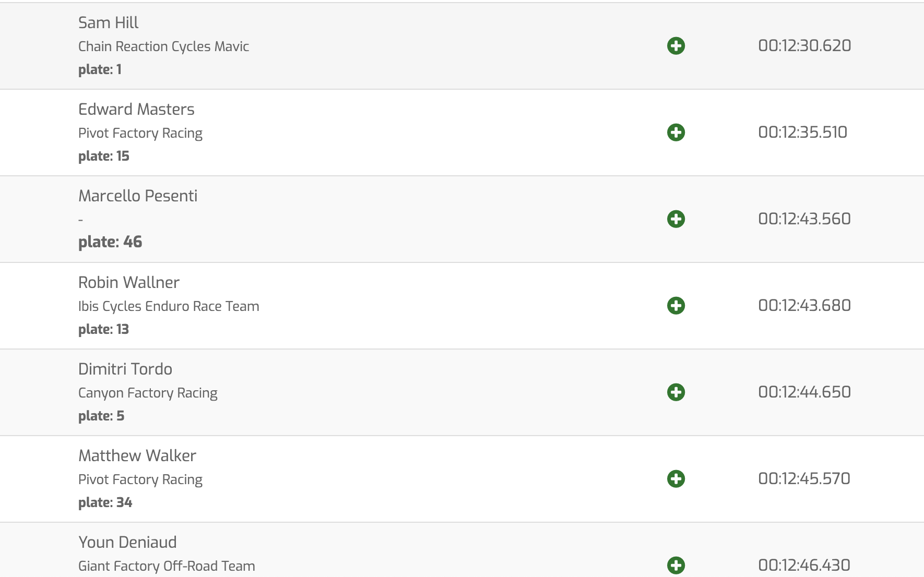Click the Giant Factory Off-Road Team label
The height and width of the screenshot is (577, 924).
coord(167,566)
